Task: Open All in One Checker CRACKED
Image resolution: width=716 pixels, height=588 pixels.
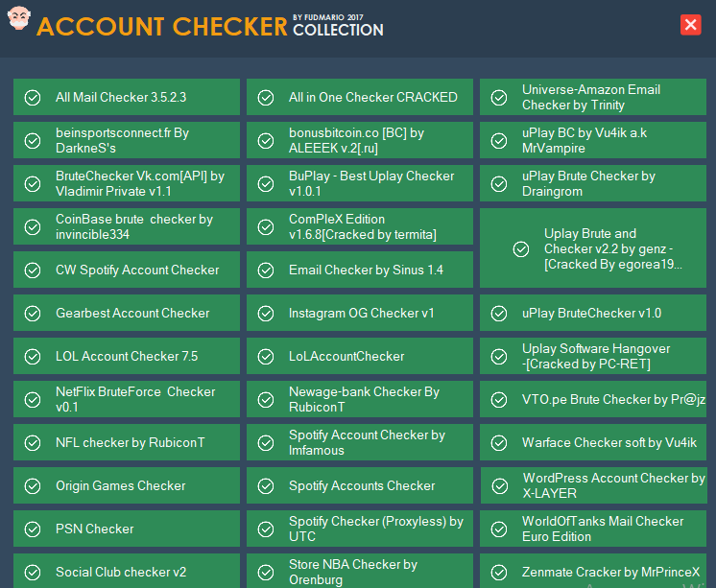Action: pyautogui.click(x=360, y=97)
